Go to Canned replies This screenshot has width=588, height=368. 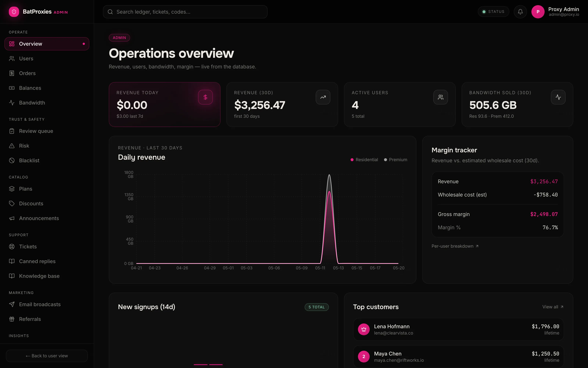(47, 261)
